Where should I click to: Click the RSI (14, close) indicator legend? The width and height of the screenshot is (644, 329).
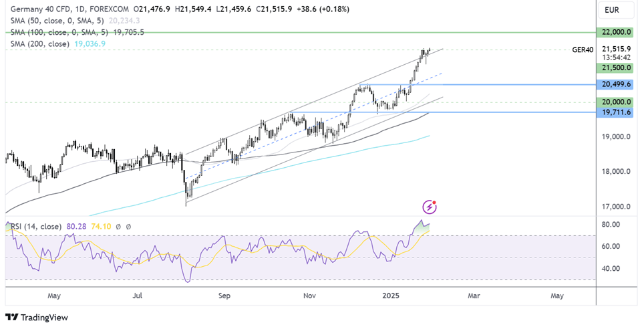click(x=36, y=227)
